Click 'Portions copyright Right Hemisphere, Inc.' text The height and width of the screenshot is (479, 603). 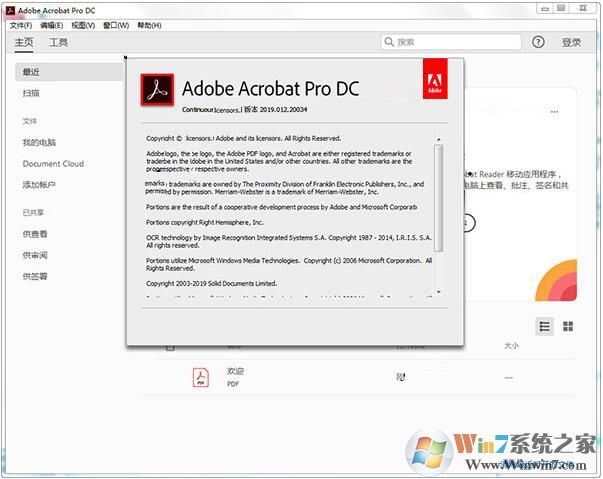coord(205,223)
